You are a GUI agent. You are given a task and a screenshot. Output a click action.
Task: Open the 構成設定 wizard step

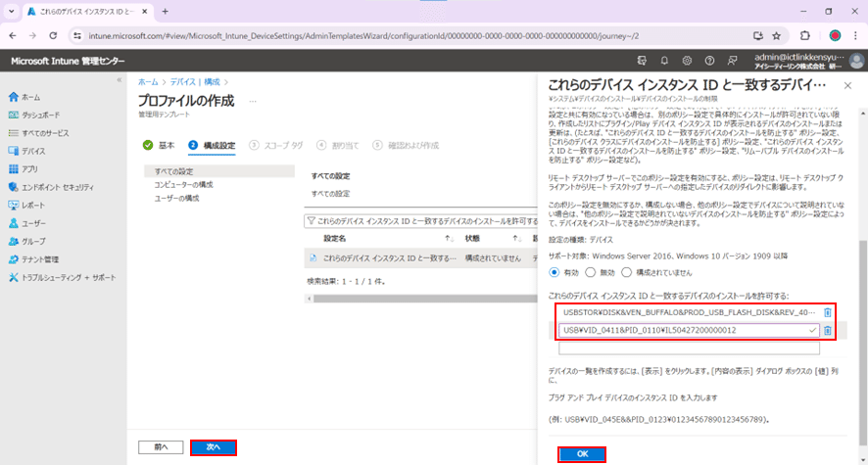pyautogui.click(x=212, y=146)
